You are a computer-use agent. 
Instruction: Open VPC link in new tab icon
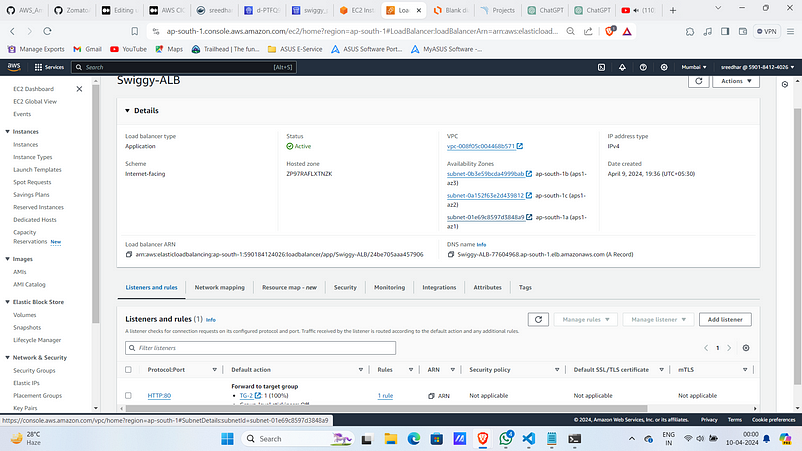pos(520,146)
